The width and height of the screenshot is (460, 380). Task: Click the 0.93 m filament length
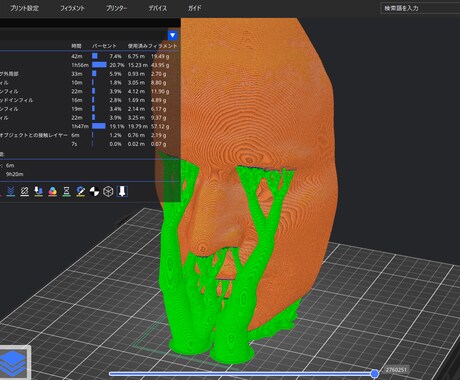(x=136, y=74)
